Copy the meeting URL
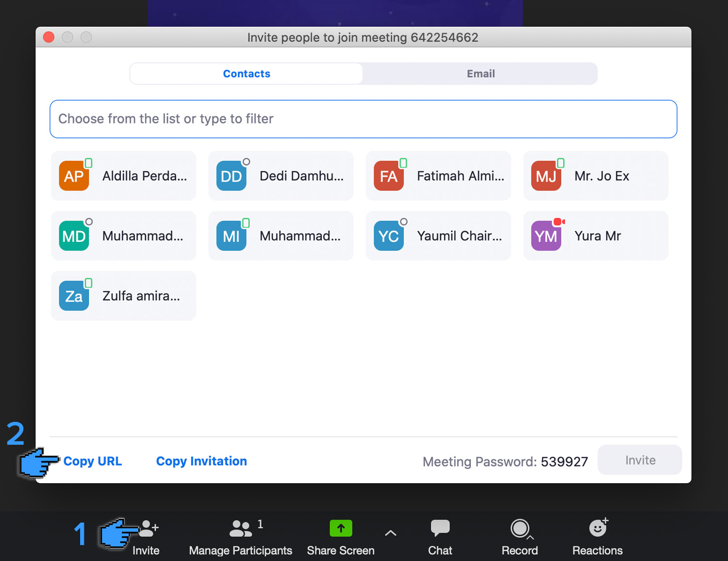 [92, 461]
